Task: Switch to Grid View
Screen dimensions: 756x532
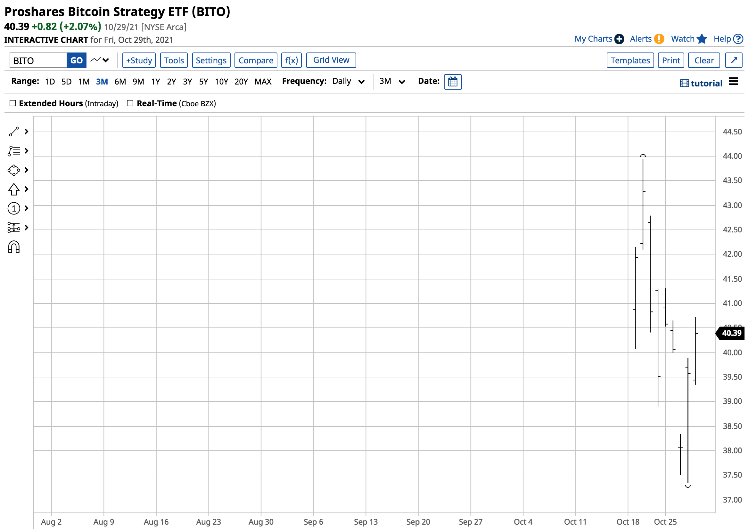Action: [332, 60]
